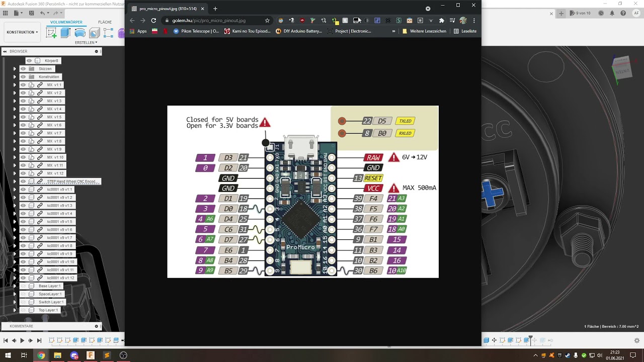The height and width of the screenshot is (362, 644).
Task: Select the Revolve tool in Fusion 360 toolbar
Action: pos(80,33)
